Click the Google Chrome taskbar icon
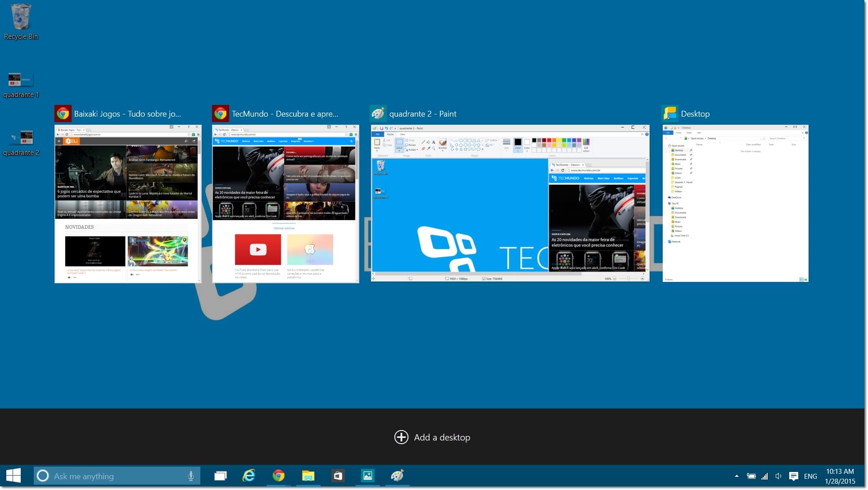 (278, 476)
